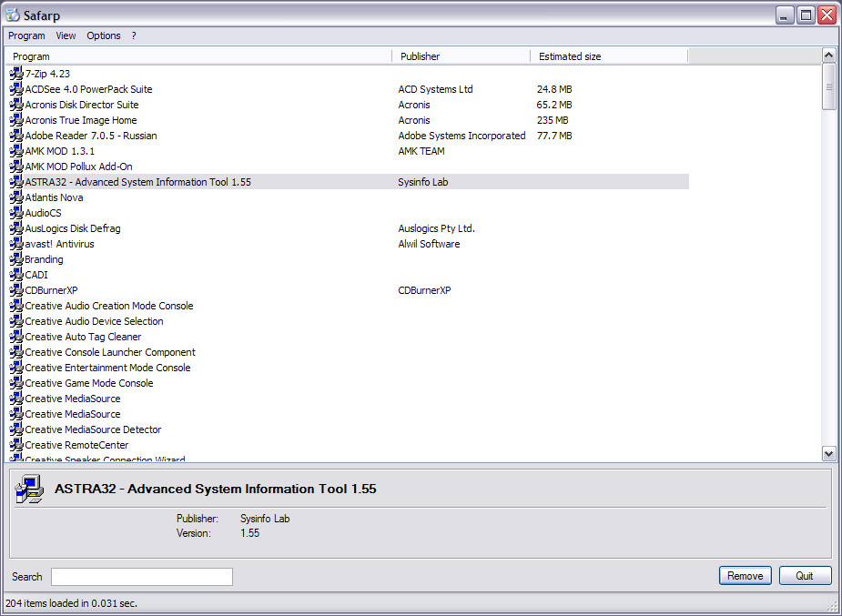Click the Creative RemoteCenter row icon
This screenshot has height=616, width=842.
pos(16,445)
